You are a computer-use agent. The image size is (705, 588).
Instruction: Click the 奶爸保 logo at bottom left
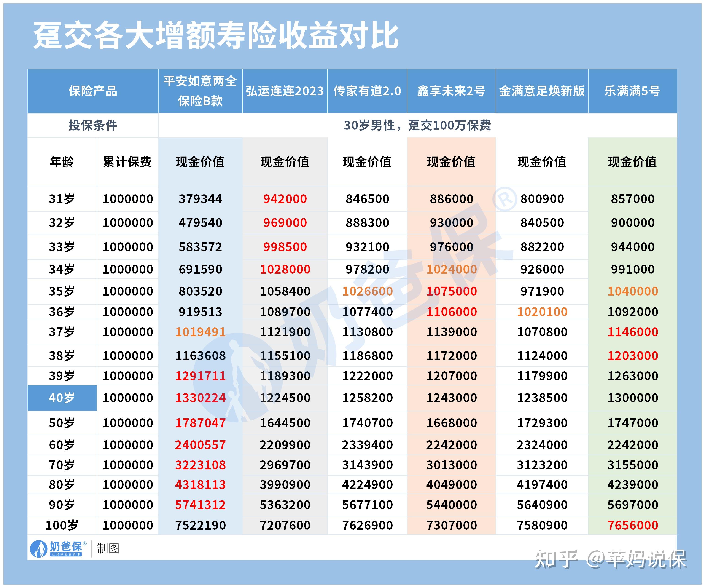[58, 549]
